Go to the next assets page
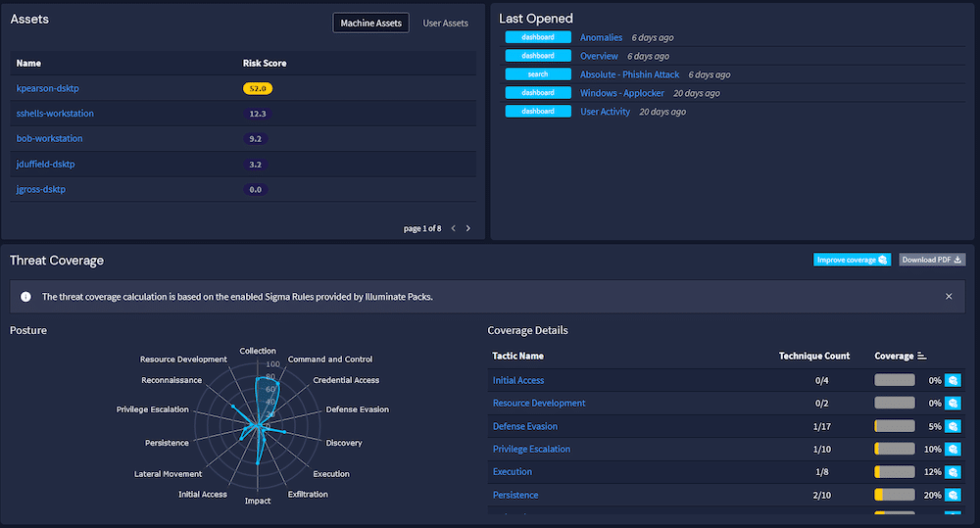Image resolution: width=980 pixels, height=528 pixels. [468, 228]
